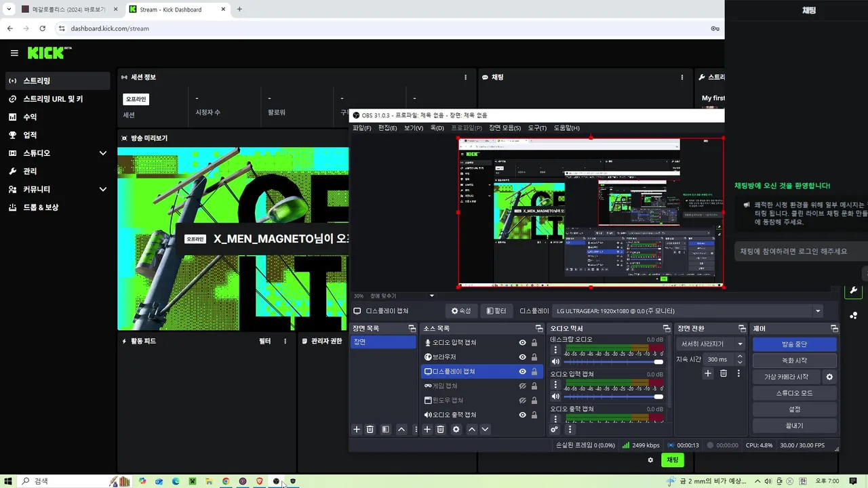Open scene transition three-dot menu
This screenshot has height=488, width=868.
tap(738, 373)
